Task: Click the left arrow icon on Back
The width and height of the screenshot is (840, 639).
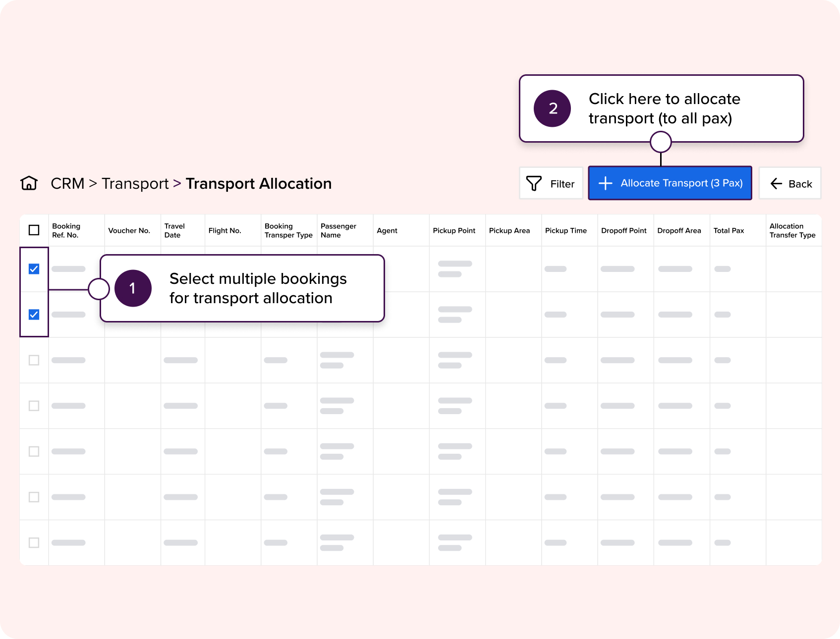Action: point(776,184)
